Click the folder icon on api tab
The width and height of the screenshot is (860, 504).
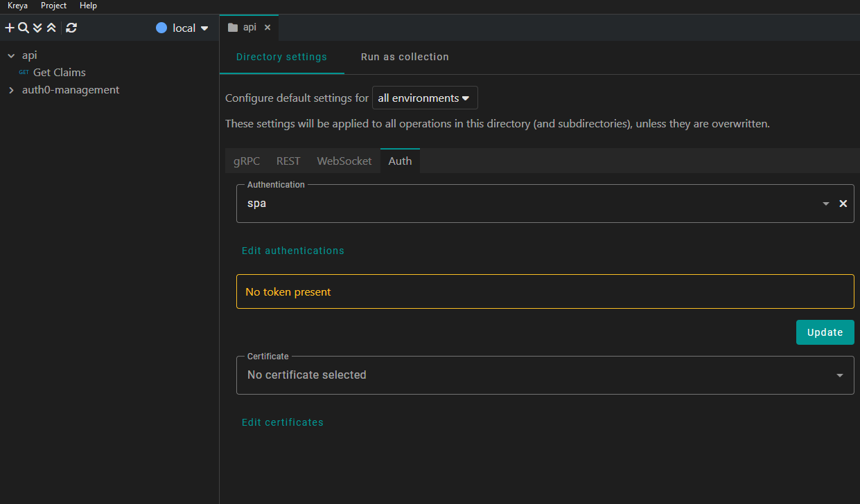pos(233,28)
